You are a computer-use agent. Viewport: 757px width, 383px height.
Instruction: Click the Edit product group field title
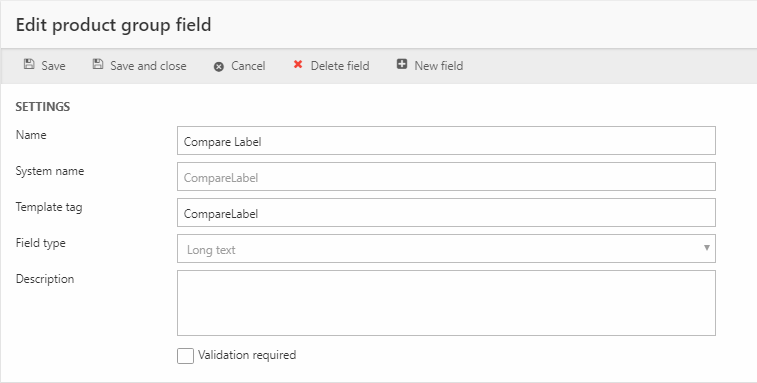[113, 25]
